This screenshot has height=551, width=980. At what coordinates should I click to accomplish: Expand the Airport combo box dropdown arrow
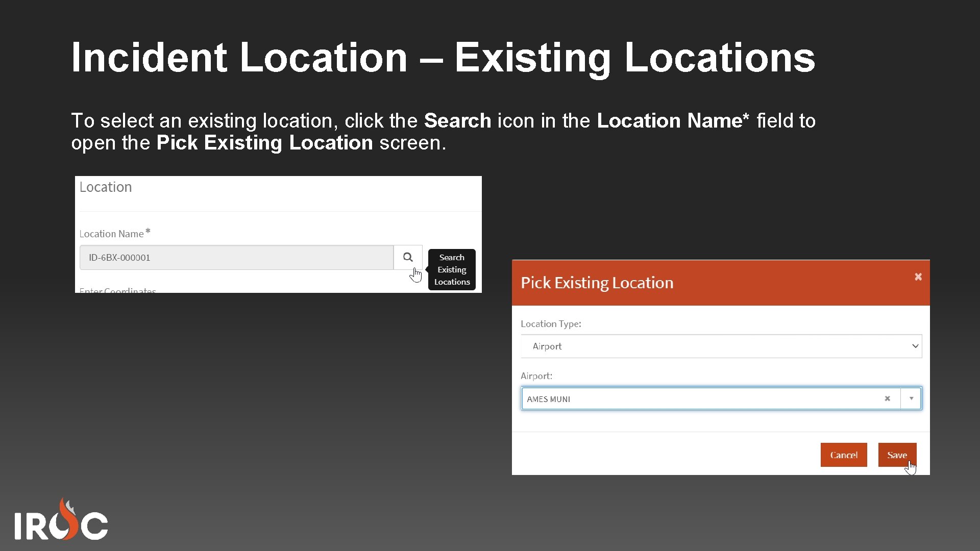[x=912, y=398]
